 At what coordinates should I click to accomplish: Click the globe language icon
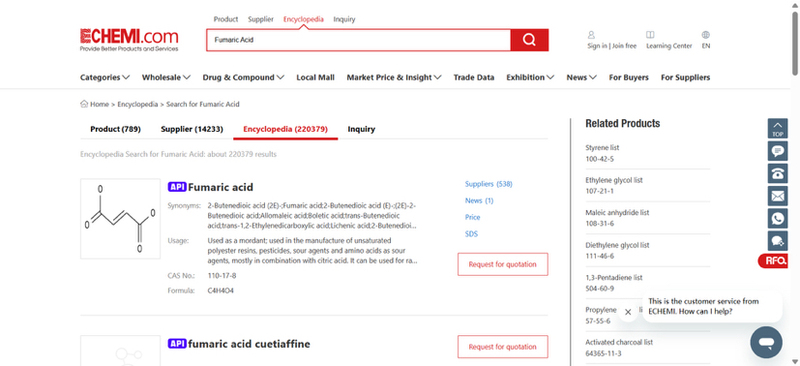click(x=706, y=35)
